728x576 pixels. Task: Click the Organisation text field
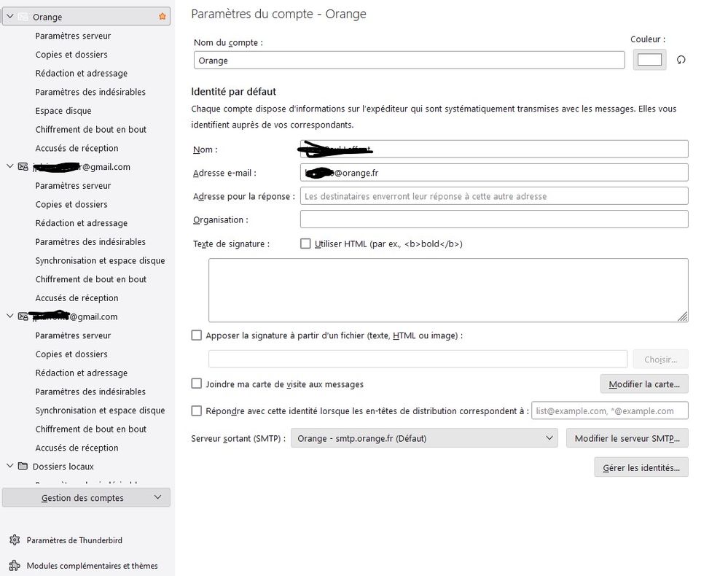[x=493, y=219]
